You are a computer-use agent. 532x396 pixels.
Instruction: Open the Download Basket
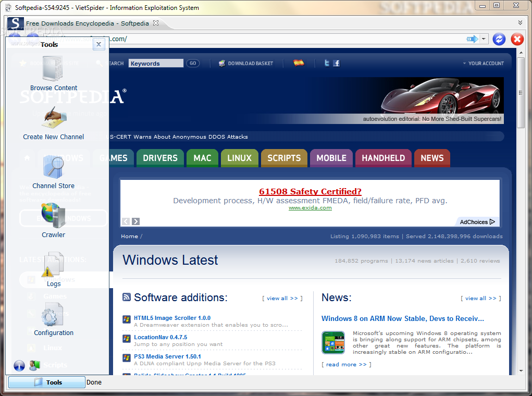click(x=246, y=64)
